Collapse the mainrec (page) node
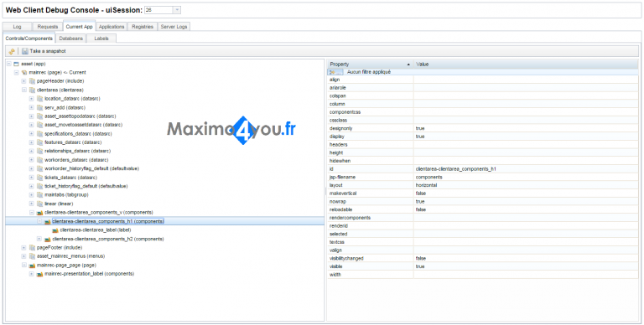Viewport: 644px width, 325px height. 17,73
